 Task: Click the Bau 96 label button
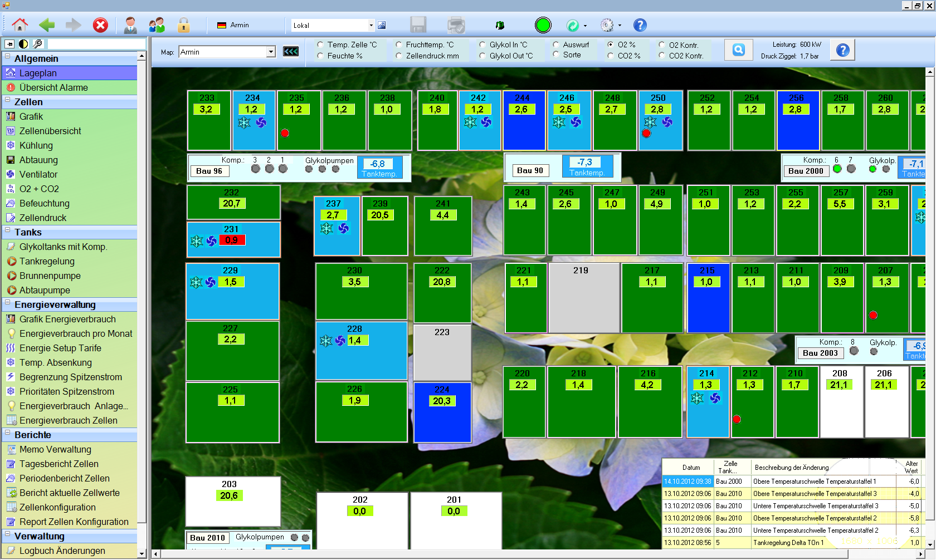pyautogui.click(x=209, y=171)
